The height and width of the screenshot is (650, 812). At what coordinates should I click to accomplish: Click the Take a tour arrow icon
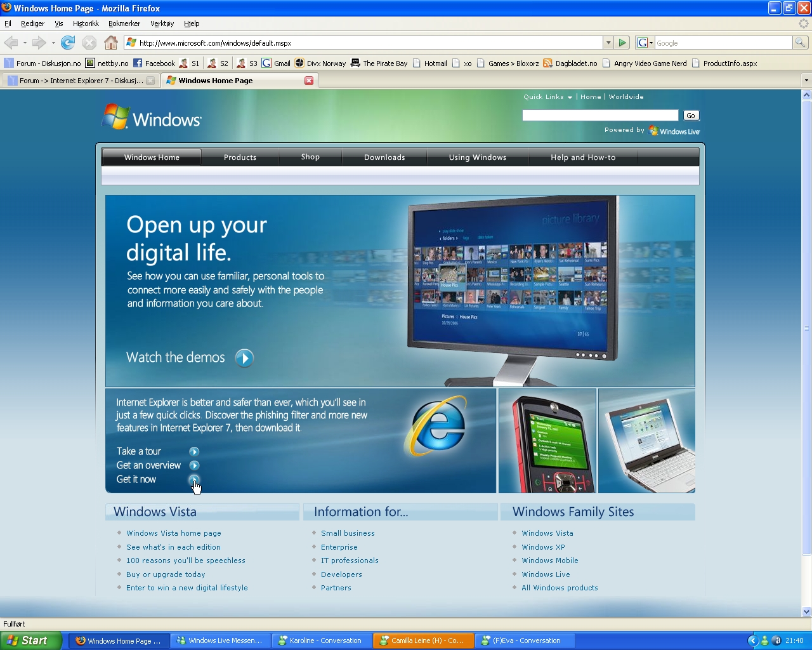pos(194,451)
